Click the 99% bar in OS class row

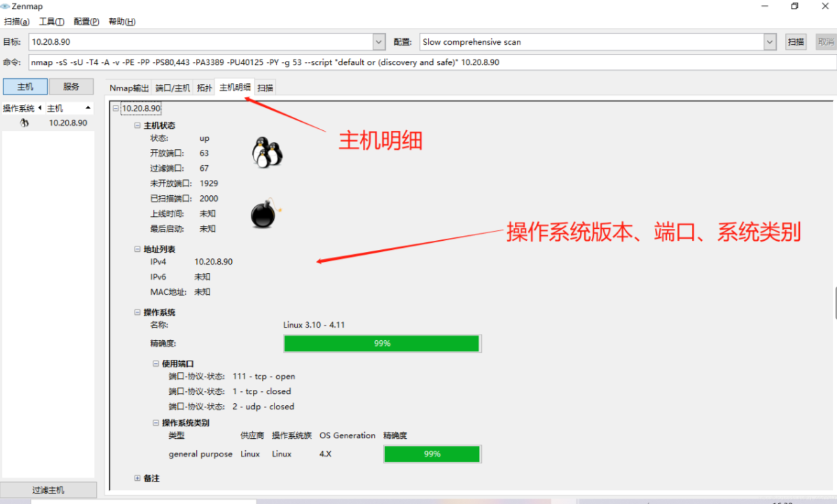pyautogui.click(x=432, y=454)
